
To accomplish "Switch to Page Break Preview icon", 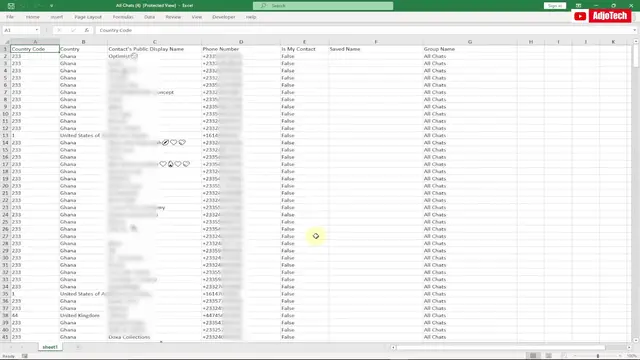I will click(564, 356).
